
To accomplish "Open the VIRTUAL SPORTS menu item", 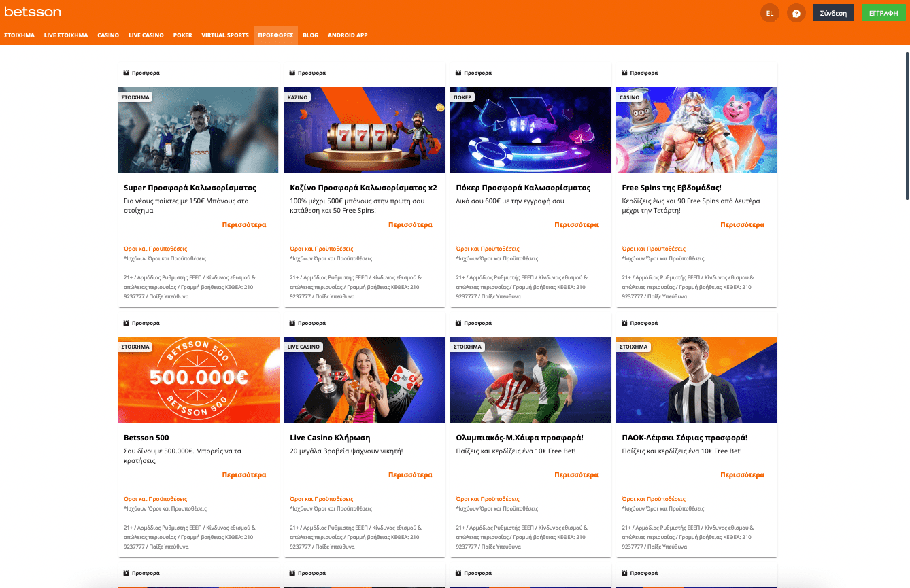I will point(225,35).
